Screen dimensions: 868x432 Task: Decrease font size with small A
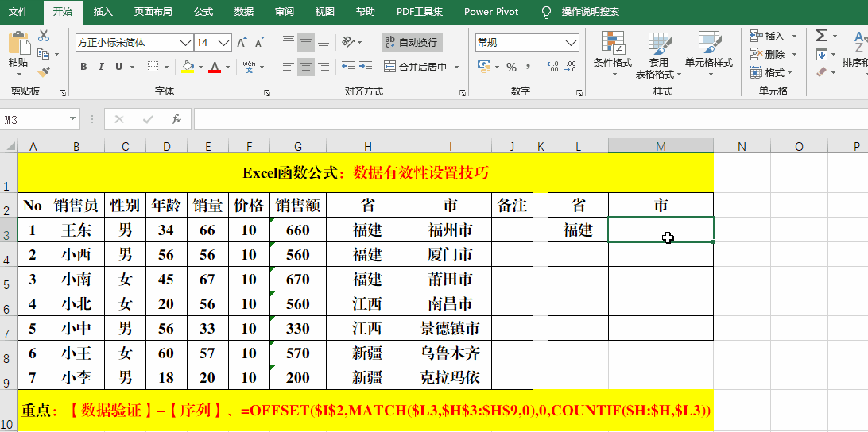click(x=259, y=43)
